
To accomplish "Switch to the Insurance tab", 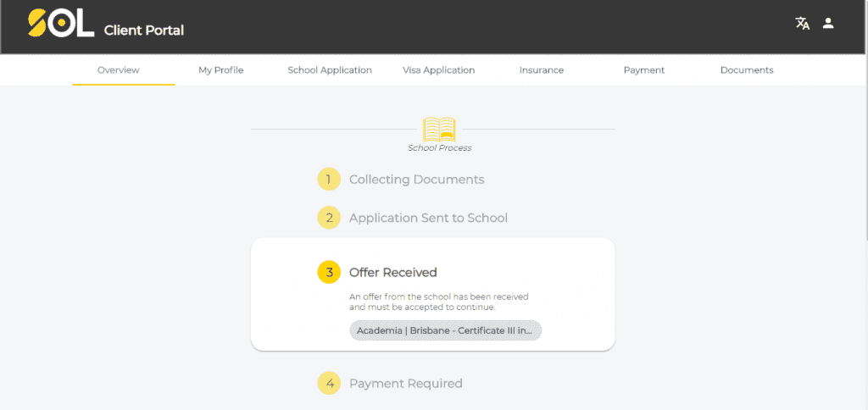I will [x=542, y=70].
